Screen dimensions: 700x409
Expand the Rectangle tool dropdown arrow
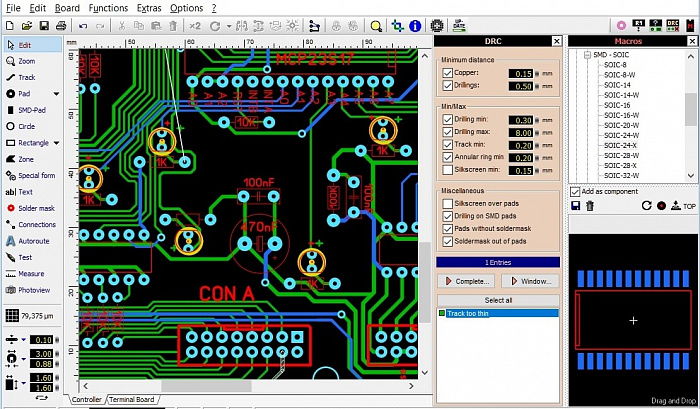[57, 143]
